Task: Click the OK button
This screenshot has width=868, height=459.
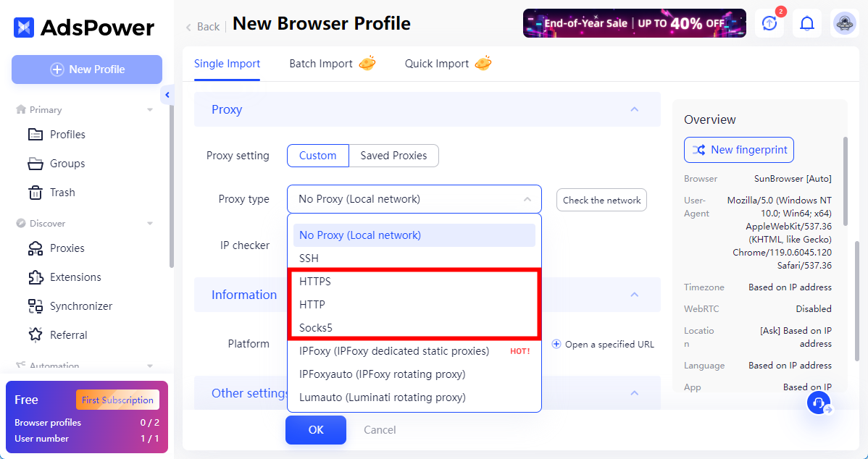Action: (x=315, y=430)
